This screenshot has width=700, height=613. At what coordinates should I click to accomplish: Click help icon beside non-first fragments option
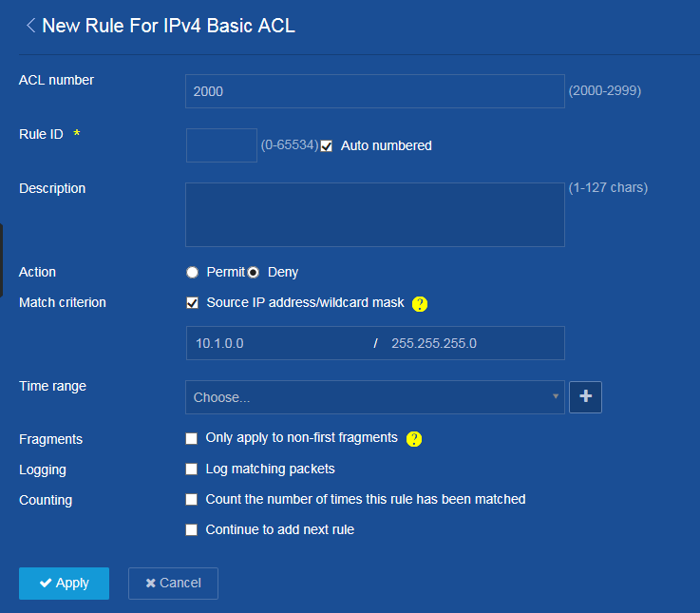coord(413,439)
